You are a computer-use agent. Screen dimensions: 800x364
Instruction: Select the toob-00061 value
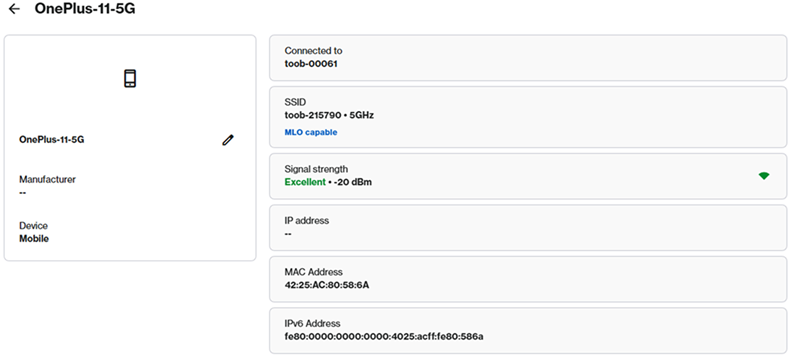(311, 64)
